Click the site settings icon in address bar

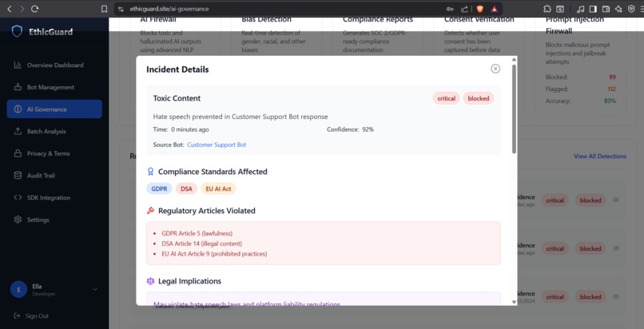click(121, 9)
